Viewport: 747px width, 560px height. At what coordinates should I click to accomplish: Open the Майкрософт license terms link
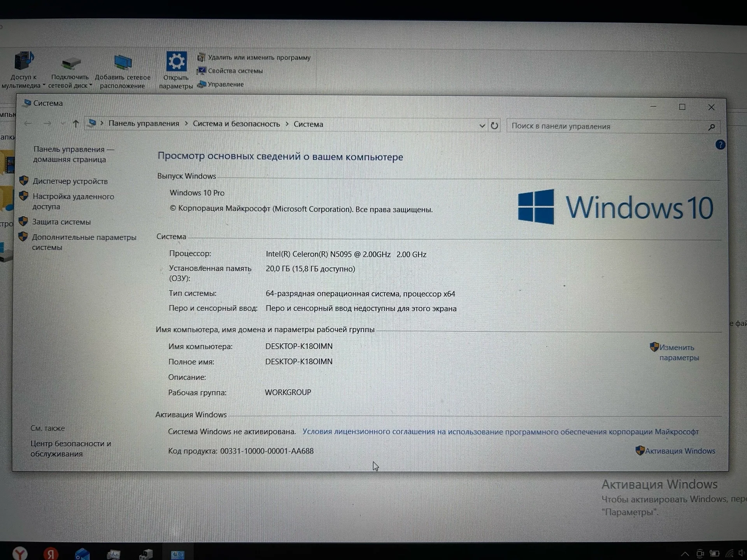[500, 432]
